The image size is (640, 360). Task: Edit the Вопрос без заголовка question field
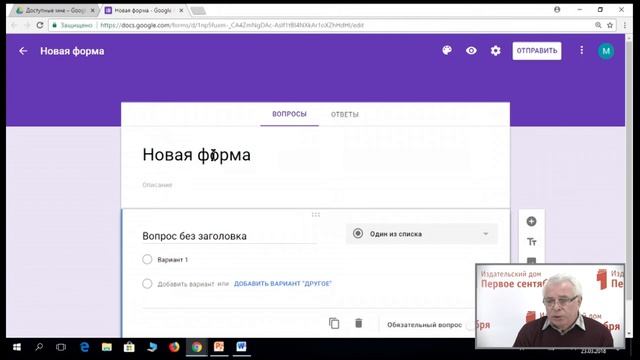coord(229,236)
